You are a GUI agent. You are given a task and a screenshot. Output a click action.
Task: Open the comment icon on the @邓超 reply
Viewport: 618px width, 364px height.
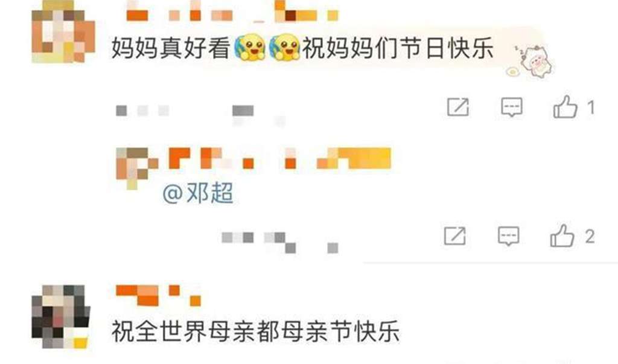508,236
